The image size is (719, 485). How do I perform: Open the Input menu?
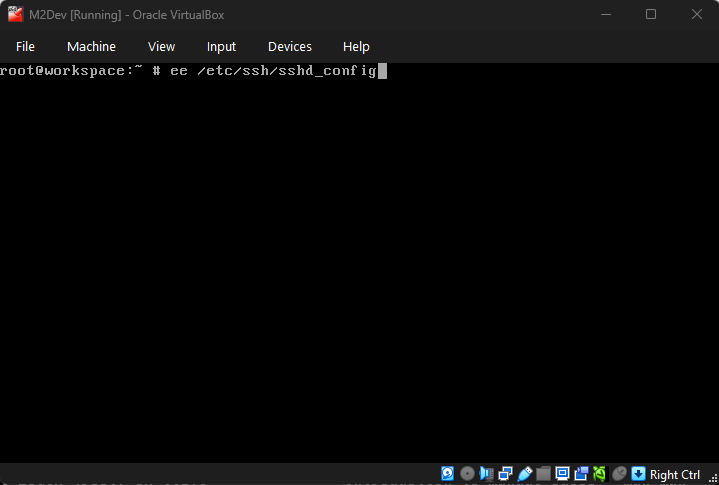click(221, 47)
